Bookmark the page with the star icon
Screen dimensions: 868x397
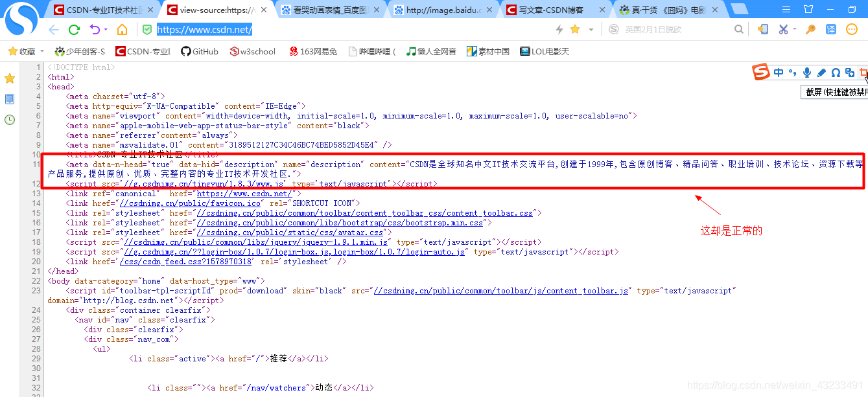575,30
